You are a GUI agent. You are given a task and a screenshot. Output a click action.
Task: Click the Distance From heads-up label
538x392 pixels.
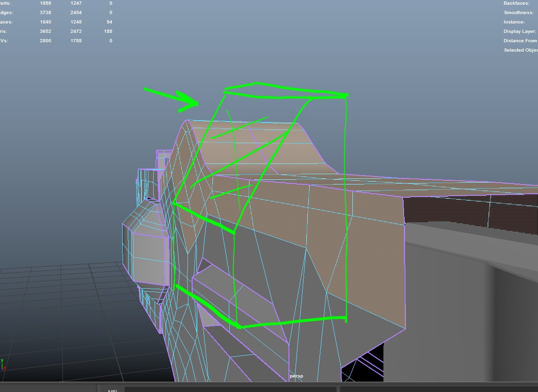click(x=521, y=40)
